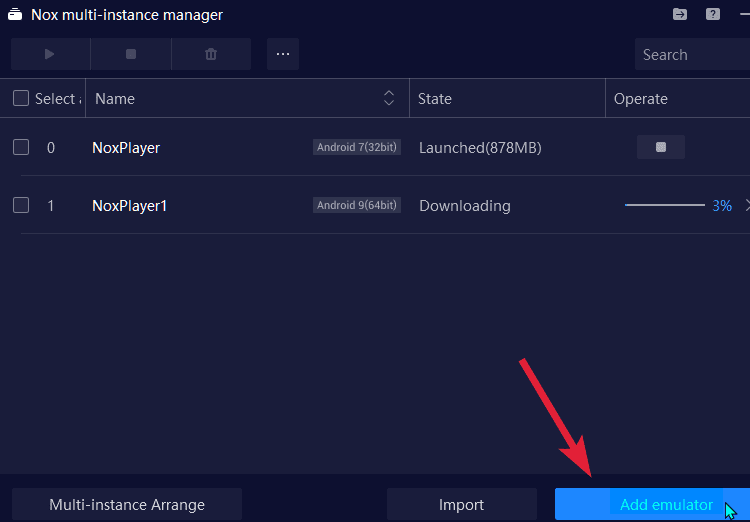Stop NoxPlayer using its row stop button
Viewport: 750px width, 522px height.
(661, 147)
